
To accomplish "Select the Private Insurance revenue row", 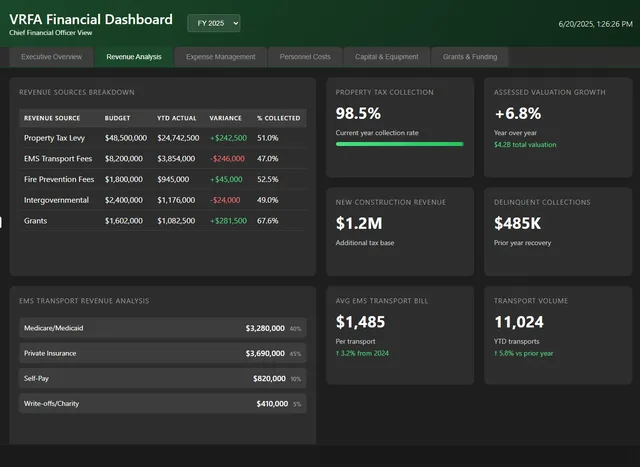I will click(x=163, y=353).
